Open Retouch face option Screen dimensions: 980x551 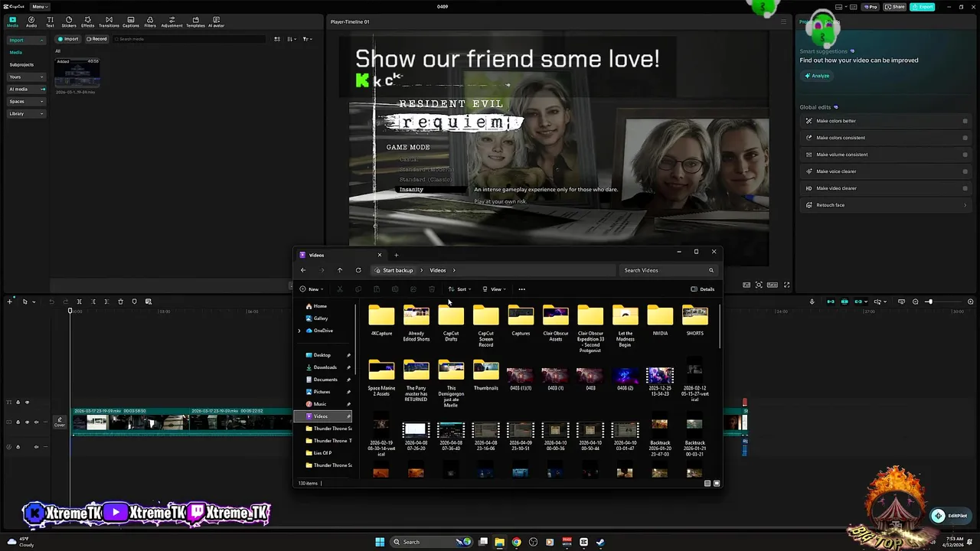pos(886,205)
